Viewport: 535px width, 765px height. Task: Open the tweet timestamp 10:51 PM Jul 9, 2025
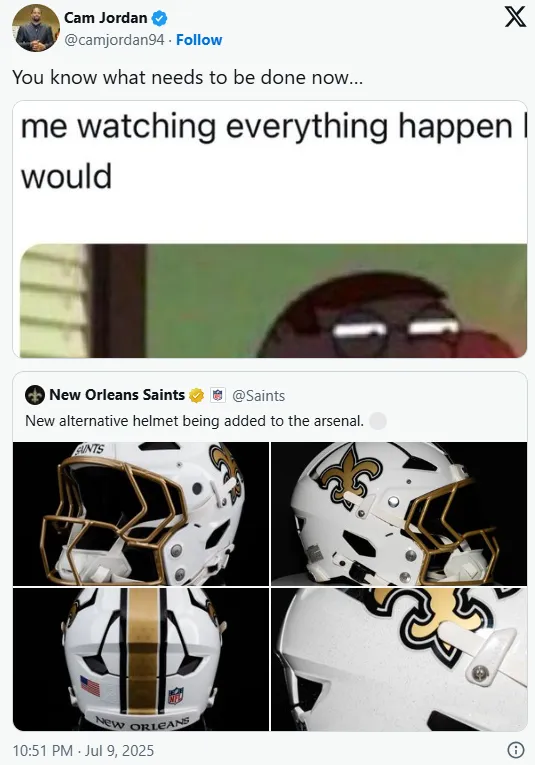83,750
